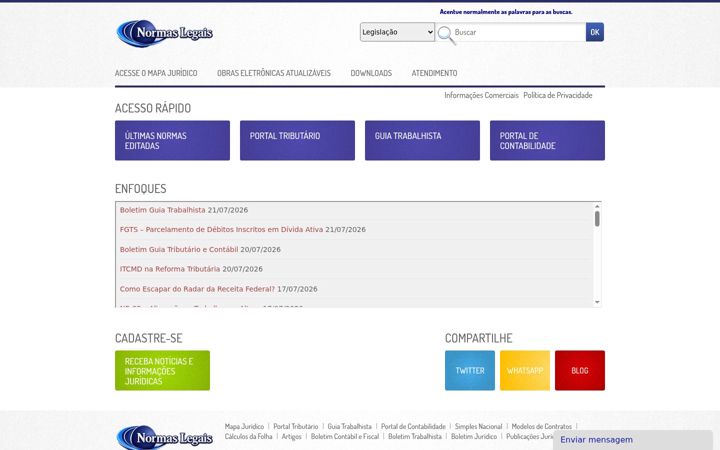Image resolution: width=720 pixels, height=450 pixels.
Task: Open Acesse o Mapa Jurídico menu
Action: pyautogui.click(x=156, y=73)
